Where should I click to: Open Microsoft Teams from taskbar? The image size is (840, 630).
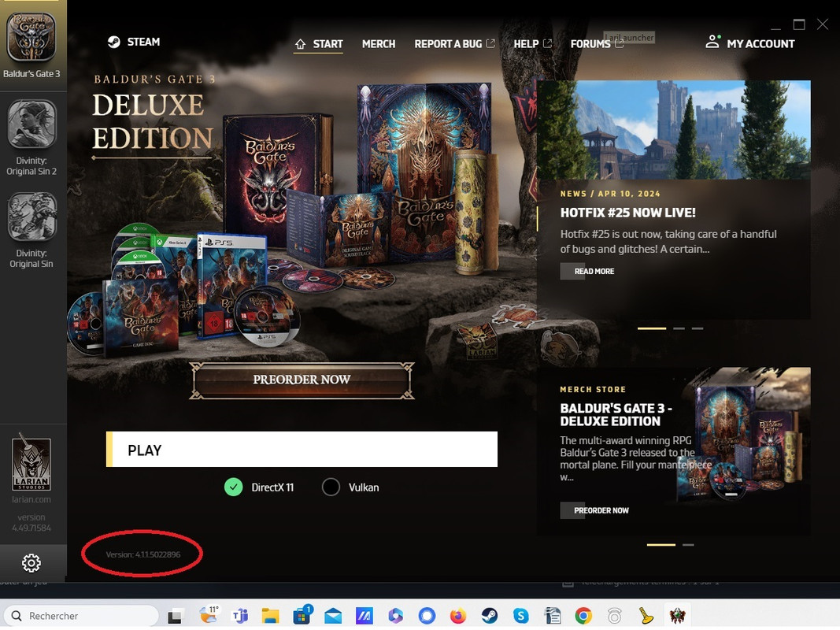click(239, 616)
